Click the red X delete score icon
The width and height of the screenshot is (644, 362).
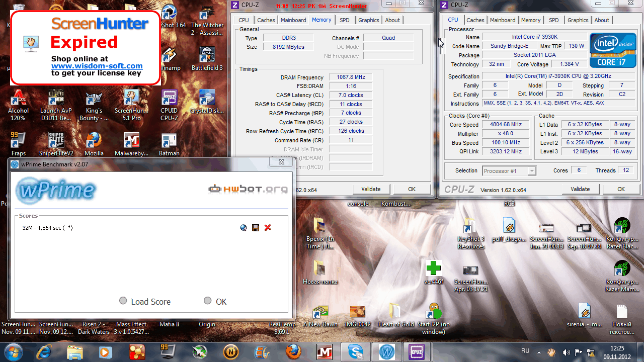[268, 228]
